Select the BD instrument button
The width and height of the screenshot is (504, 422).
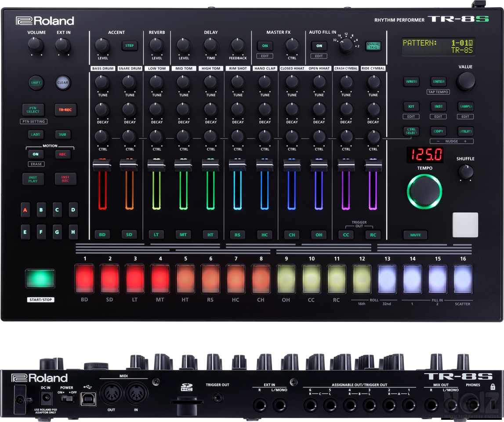102,235
